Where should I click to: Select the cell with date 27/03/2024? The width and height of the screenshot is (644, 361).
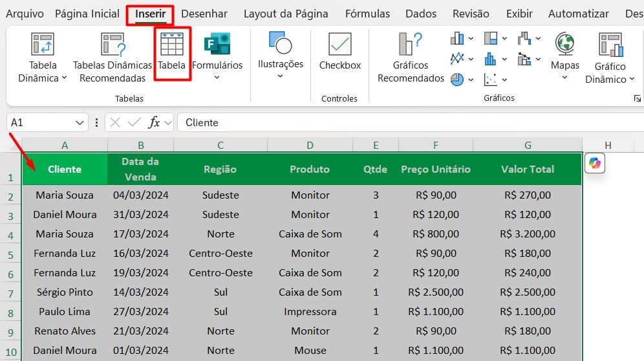coord(140,311)
